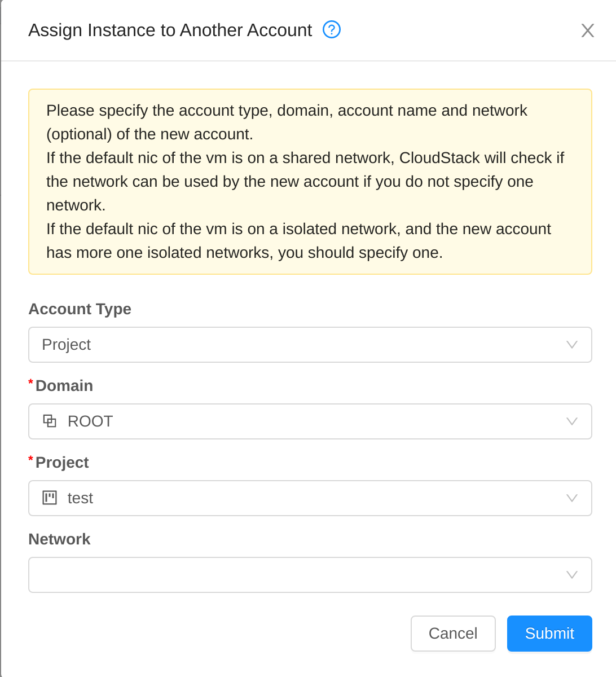This screenshot has width=616, height=677.
Task: Click the chevron icon in the Project field
Action: click(x=572, y=498)
